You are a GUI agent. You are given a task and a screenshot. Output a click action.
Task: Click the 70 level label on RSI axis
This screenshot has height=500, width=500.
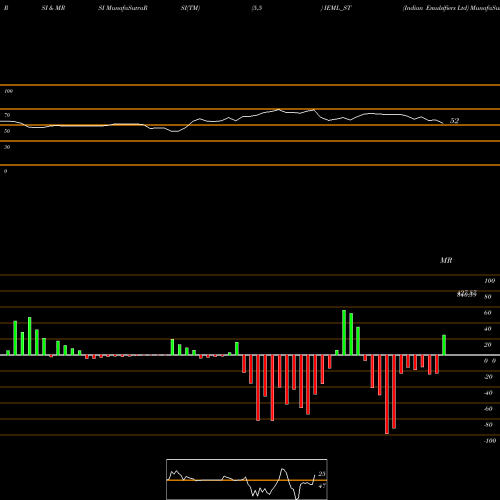7,115
